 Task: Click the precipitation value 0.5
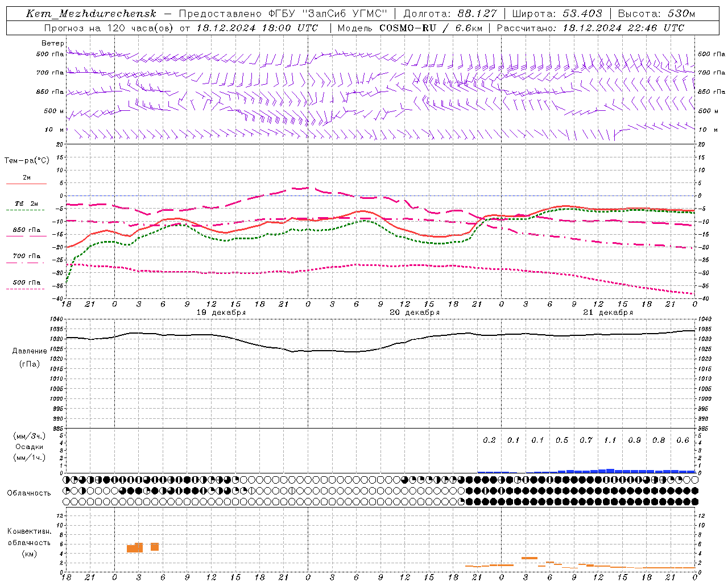562,440
